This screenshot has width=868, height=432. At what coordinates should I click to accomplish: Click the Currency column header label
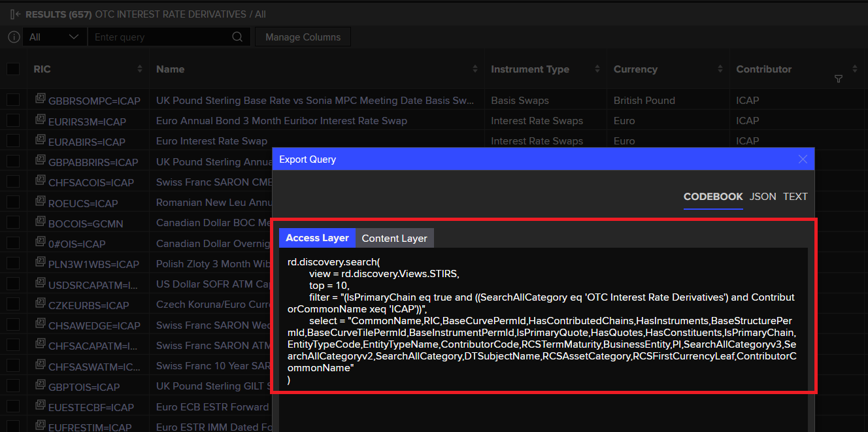(x=635, y=69)
